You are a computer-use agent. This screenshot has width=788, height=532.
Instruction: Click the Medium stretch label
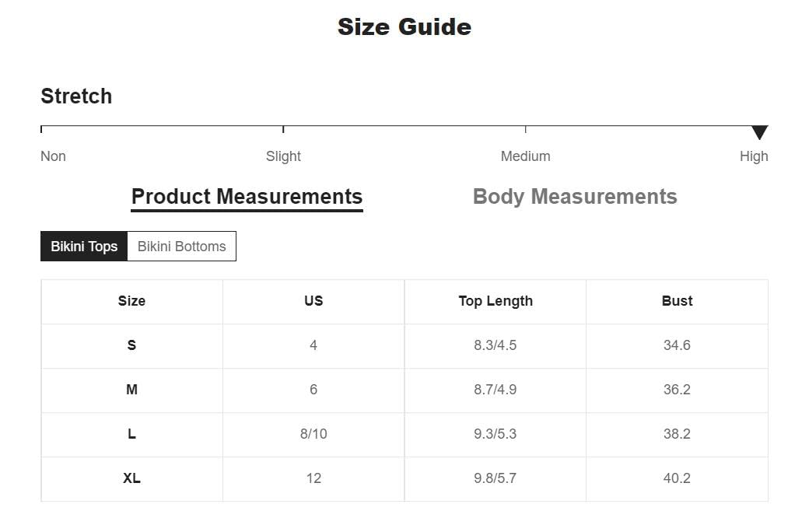(x=525, y=156)
